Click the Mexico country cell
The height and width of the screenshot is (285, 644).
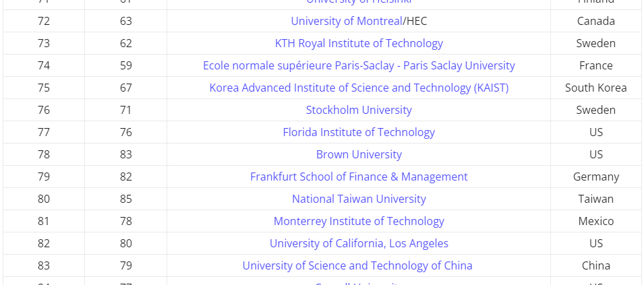pyautogui.click(x=595, y=220)
